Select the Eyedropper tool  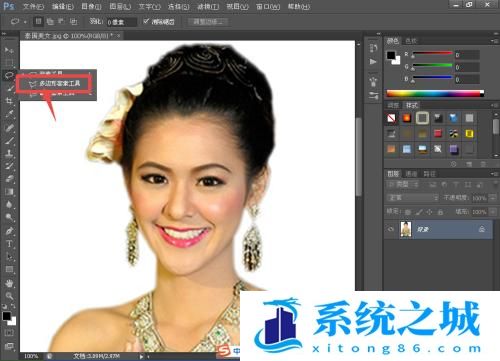click(x=9, y=114)
